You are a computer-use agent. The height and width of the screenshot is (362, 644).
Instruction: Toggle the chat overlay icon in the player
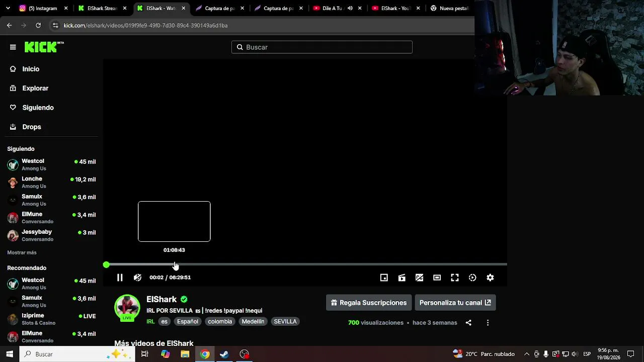[x=419, y=278]
